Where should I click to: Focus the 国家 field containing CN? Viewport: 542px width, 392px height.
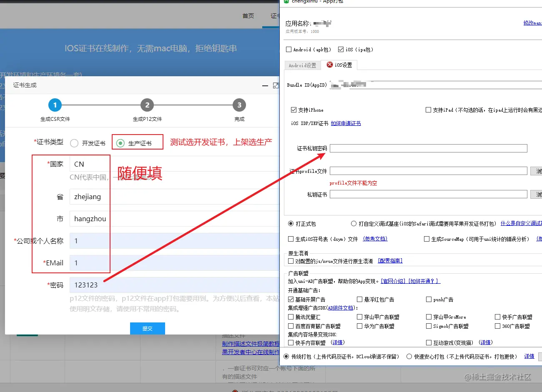(x=174, y=164)
